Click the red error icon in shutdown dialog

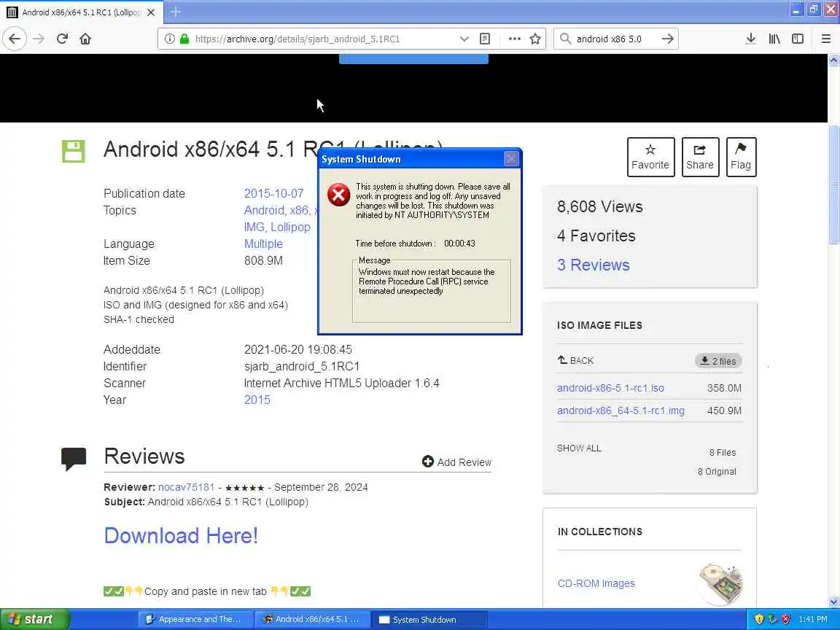pos(338,195)
